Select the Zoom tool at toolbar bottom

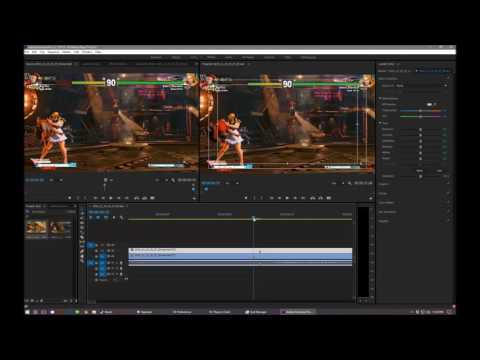tap(82, 261)
